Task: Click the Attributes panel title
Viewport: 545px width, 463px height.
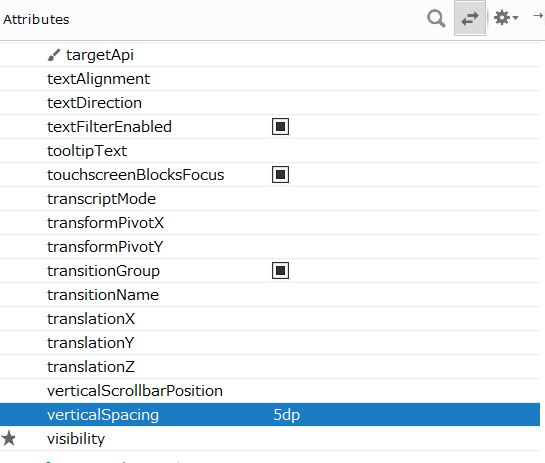Action: tap(36, 19)
